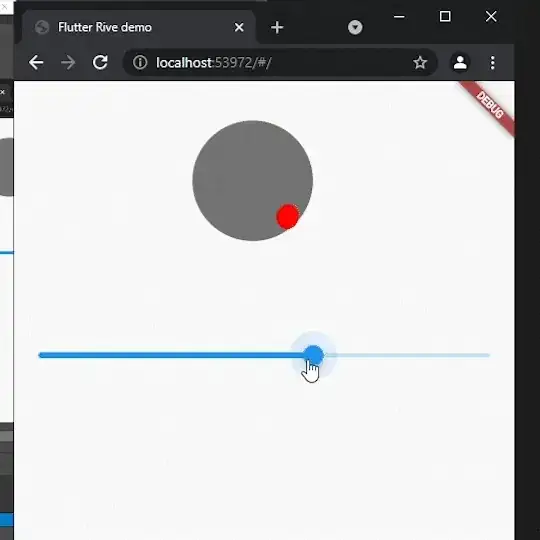
Task: Open the tab search dropdown circle
Action: pyautogui.click(x=355, y=27)
